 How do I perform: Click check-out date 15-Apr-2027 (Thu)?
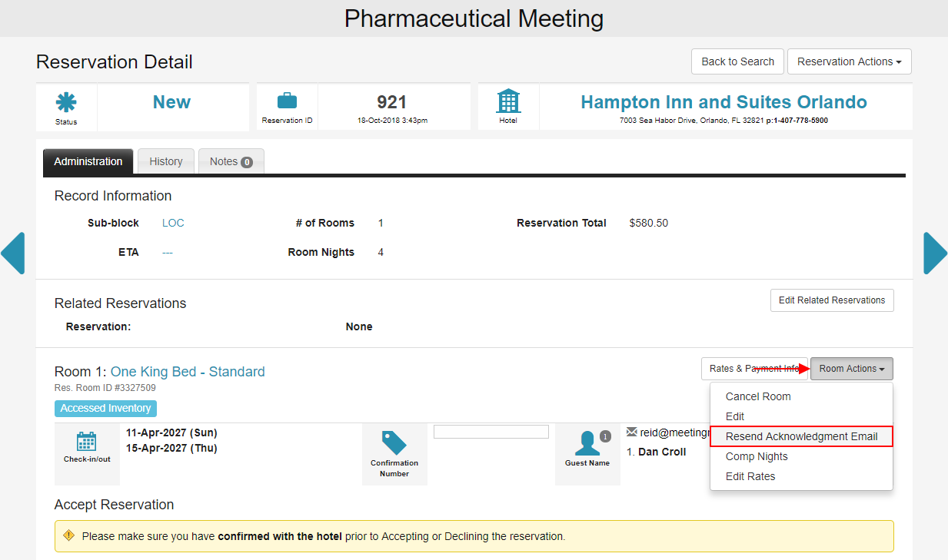[171, 448]
